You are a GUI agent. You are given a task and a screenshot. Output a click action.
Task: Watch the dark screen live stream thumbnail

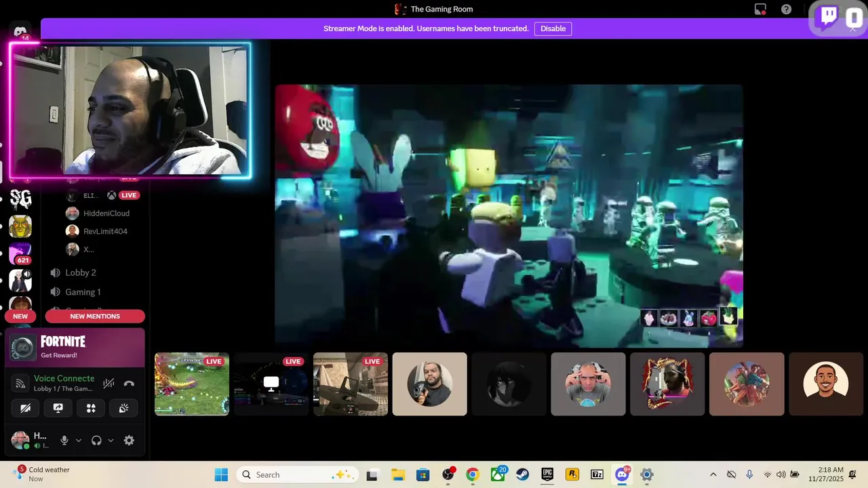point(271,384)
